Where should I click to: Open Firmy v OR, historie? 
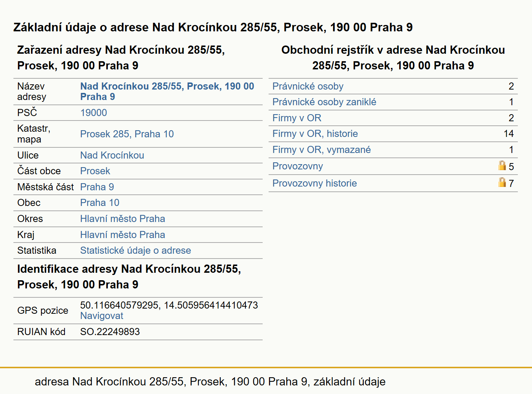(x=315, y=134)
